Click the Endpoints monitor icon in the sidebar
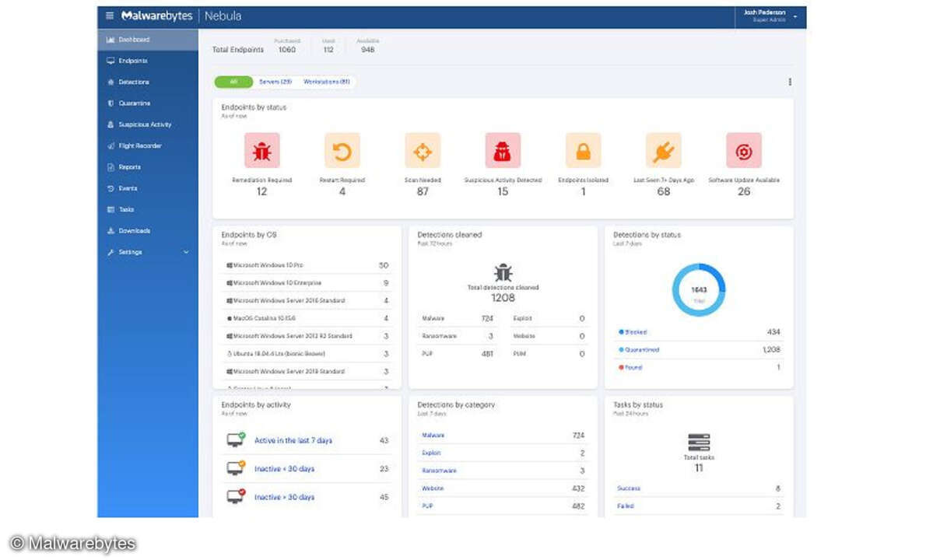933x560 pixels. click(x=110, y=61)
